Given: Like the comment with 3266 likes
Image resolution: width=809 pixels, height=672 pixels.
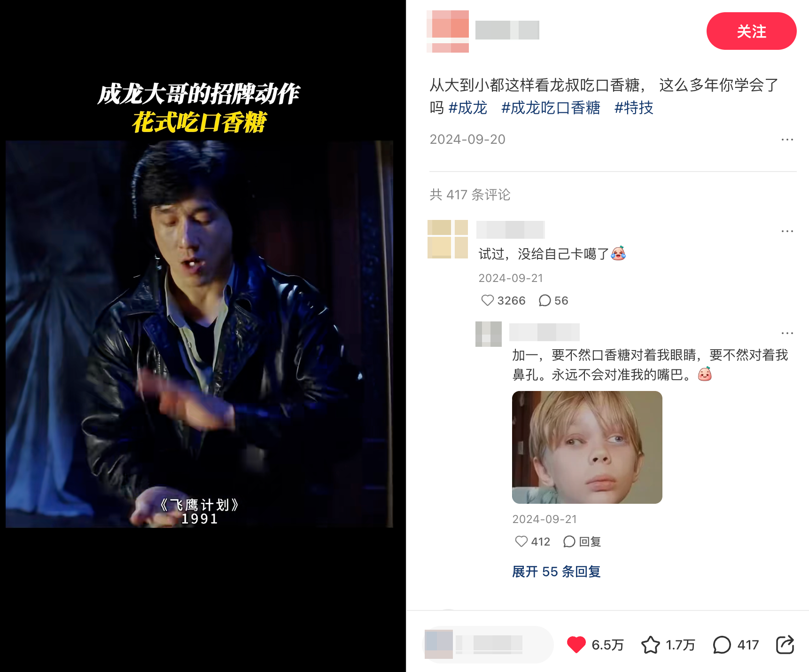Looking at the screenshot, I should [x=488, y=300].
